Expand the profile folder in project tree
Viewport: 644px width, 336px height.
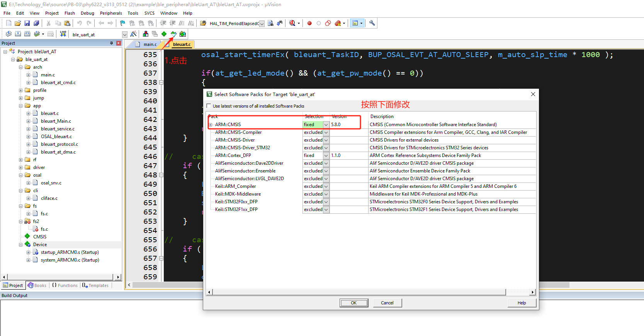21,90
